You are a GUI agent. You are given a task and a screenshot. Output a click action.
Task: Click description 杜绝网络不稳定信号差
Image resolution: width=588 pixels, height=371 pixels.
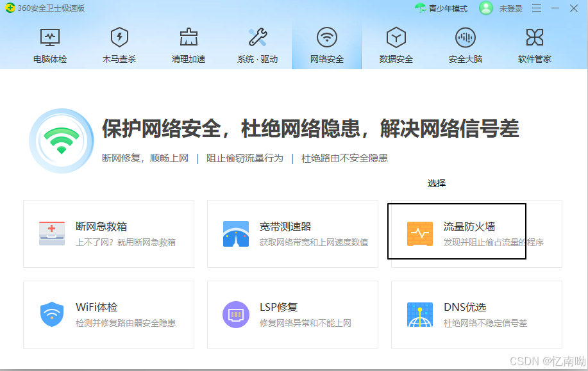[485, 323]
